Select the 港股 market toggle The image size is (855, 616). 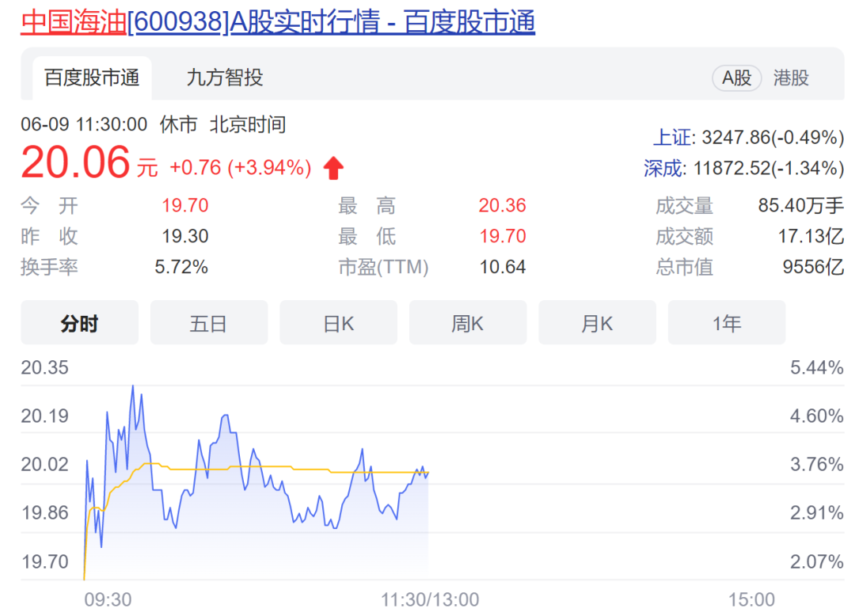click(x=791, y=78)
